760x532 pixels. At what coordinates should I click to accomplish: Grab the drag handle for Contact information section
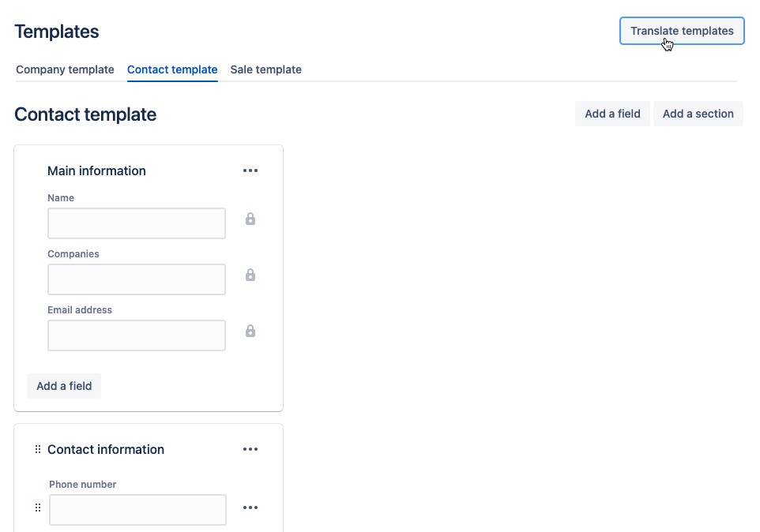click(x=37, y=449)
